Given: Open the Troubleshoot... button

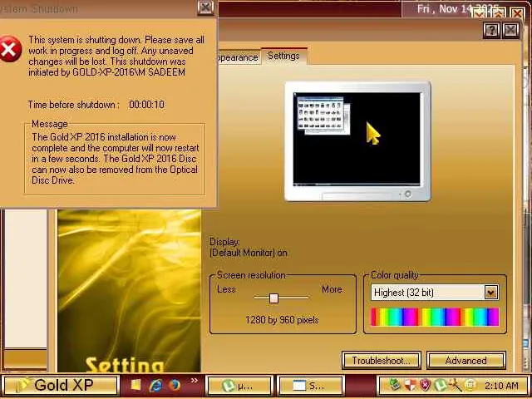Looking at the screenshot, I should tap(382, 360).
